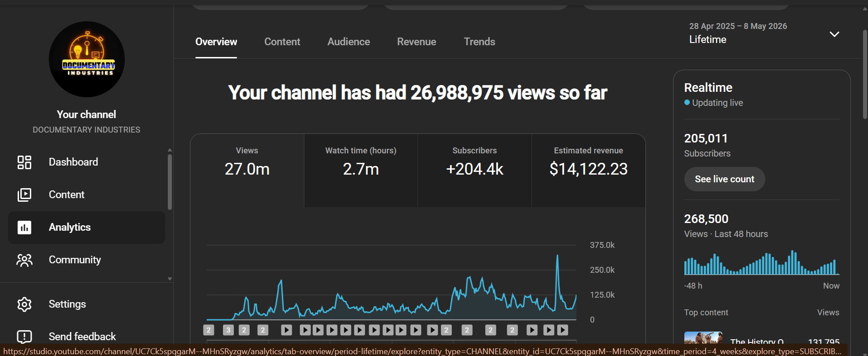Expand the Lifetime date range chevron
Screen dimensions: 868x356
(x=835, y=34)
